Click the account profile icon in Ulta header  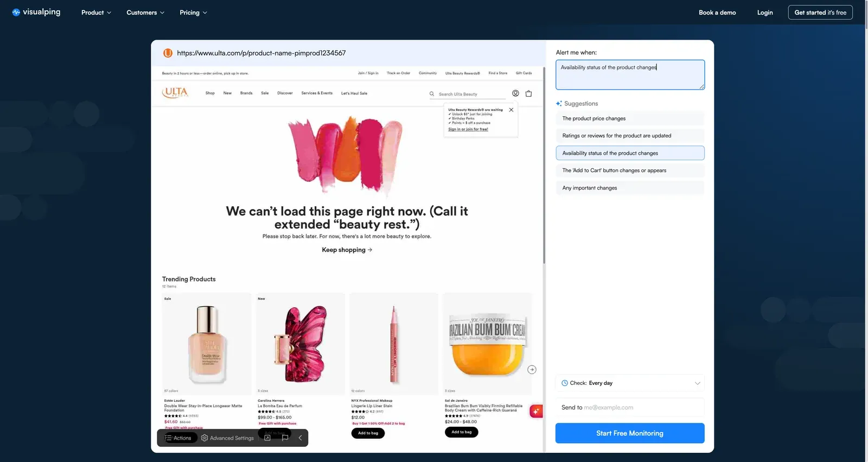point(515,93)
